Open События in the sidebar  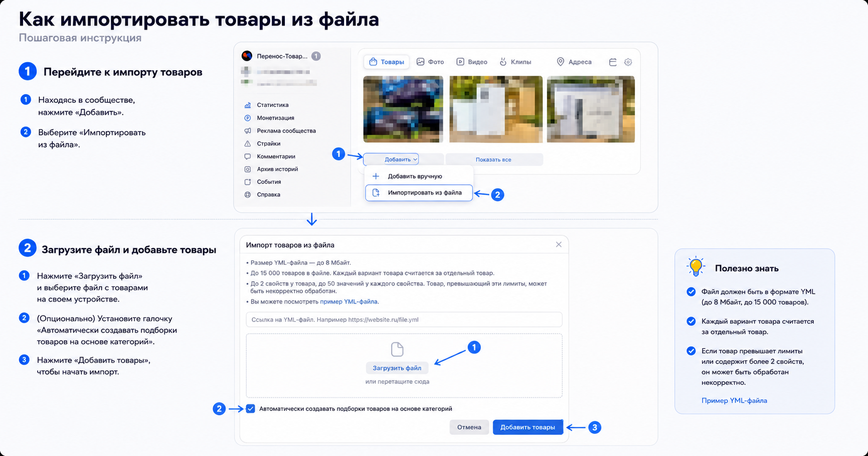(269, 182)
